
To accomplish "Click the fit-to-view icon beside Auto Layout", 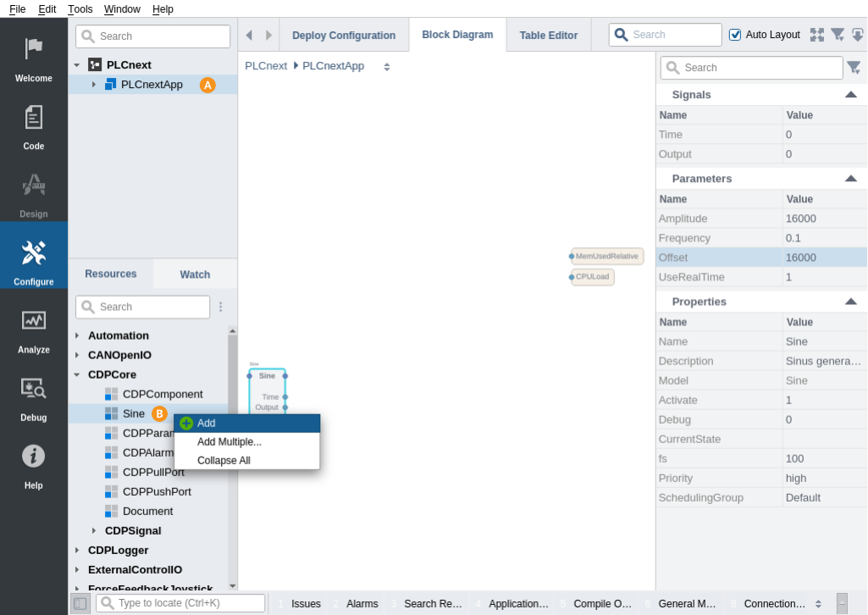I will [x=816, y=35].
